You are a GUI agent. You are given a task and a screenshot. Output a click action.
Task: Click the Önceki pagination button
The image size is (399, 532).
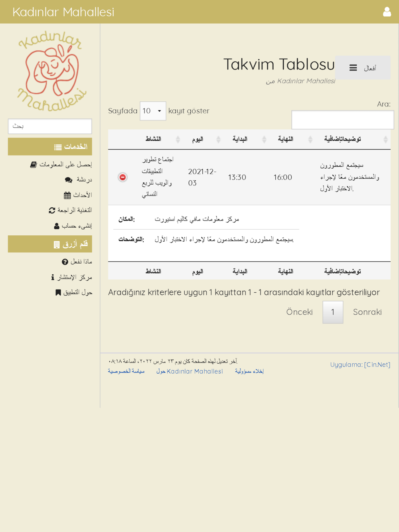(299, 312)
